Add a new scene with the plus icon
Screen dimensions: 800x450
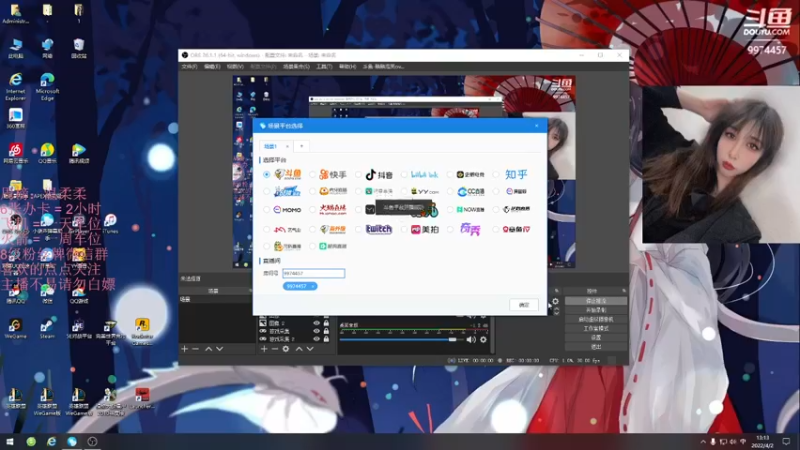[x=185, y=349]
